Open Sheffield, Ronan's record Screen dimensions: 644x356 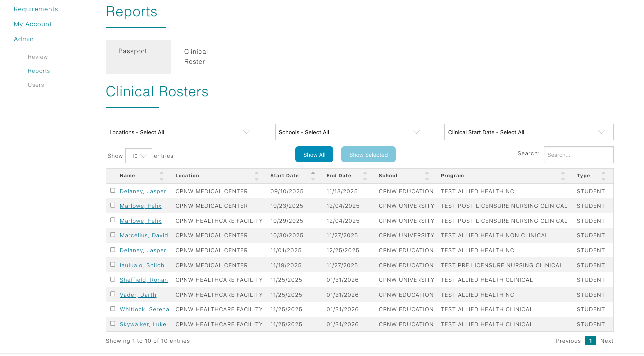144,280
